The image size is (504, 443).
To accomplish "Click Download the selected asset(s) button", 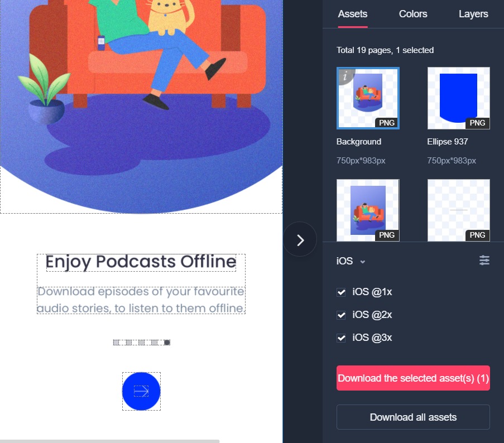I will pos(413,378).
